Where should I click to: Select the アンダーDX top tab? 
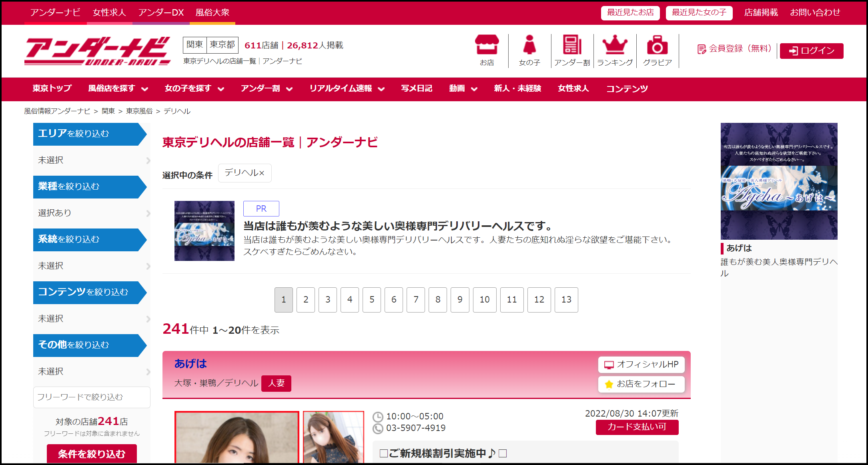point(161,12)
